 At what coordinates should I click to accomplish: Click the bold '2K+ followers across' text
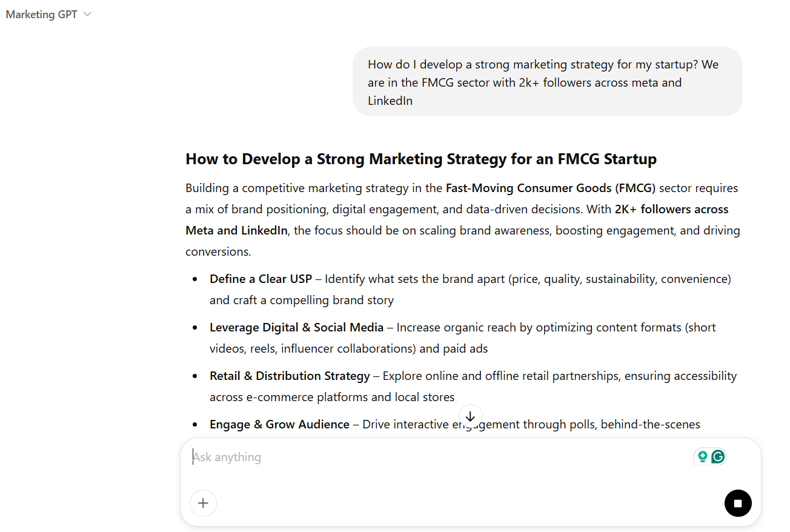(x=671, y=209)
